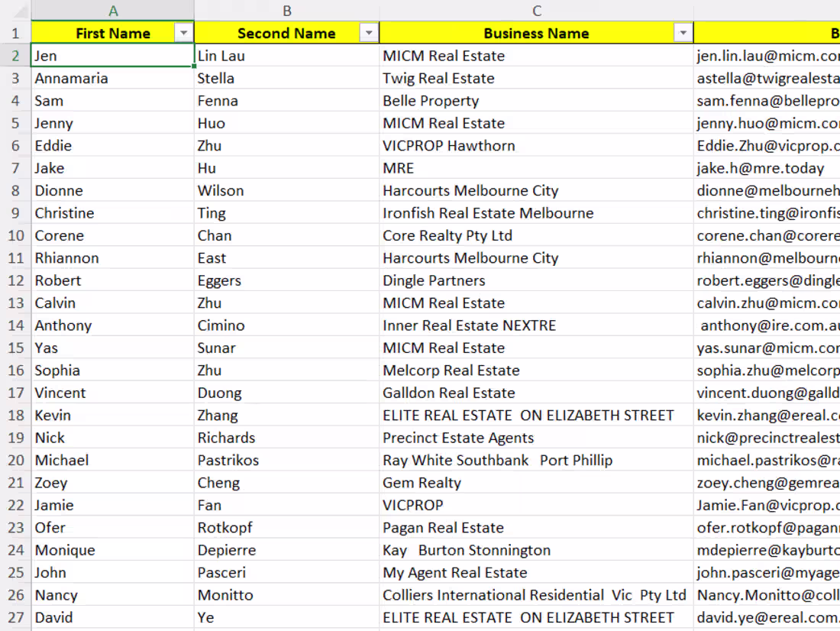This screenshot has width=840, height=631.
Task: Select the cell containing Annamaria
Action: coord(112,78)
